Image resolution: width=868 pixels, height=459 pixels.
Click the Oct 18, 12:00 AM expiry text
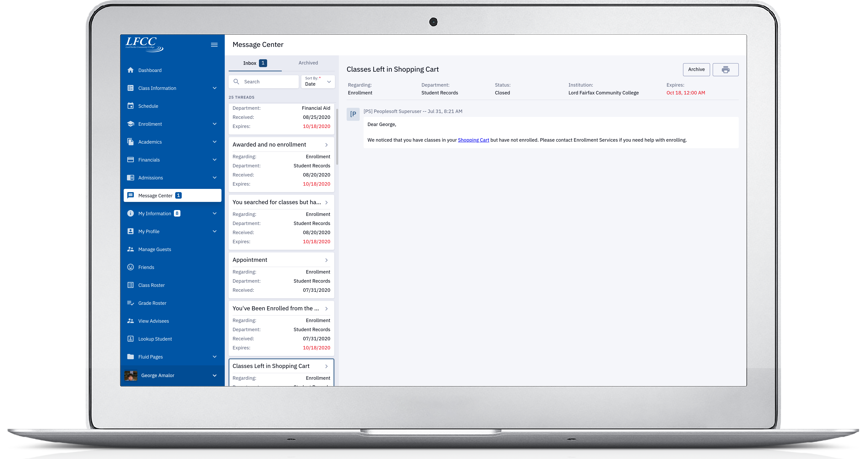685,93
